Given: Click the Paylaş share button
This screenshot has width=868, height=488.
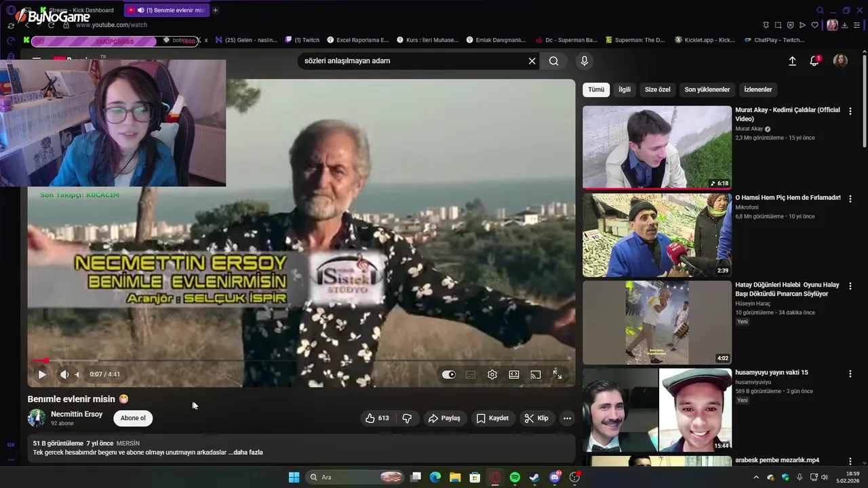Looking at the screenshot, I should 444,418.
